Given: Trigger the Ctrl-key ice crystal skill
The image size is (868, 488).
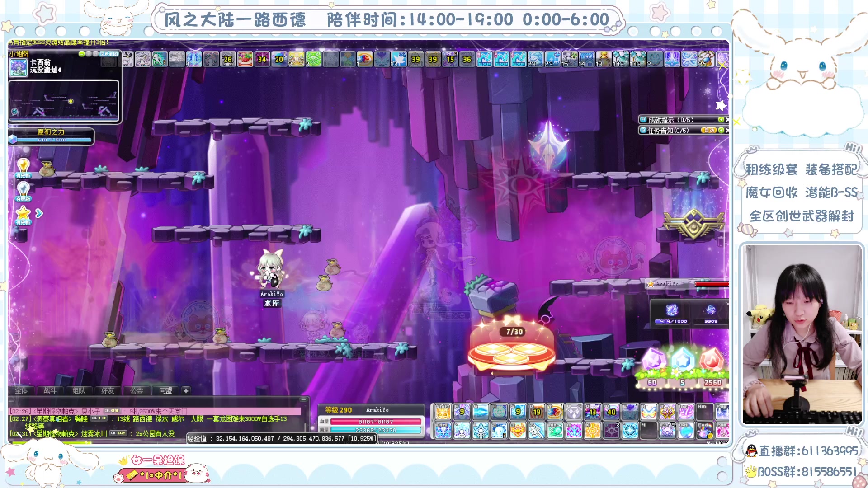Looking at the screenshot, I should pos(443,431).
